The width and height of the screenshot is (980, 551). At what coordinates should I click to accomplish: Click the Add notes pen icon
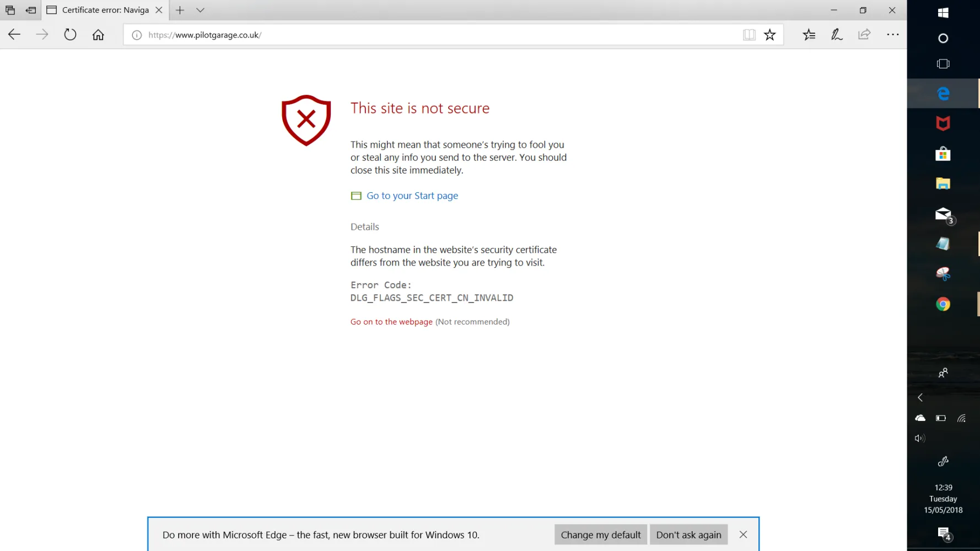[x=837, y=35]
